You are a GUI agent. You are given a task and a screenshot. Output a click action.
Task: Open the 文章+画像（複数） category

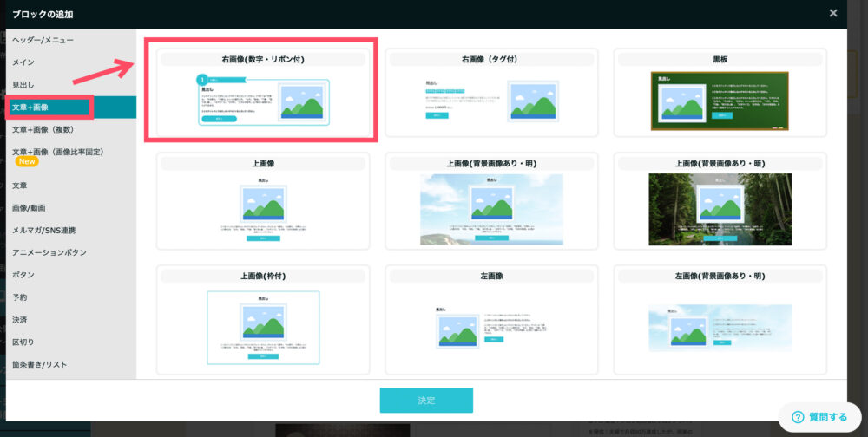click(x=71, y=129)
